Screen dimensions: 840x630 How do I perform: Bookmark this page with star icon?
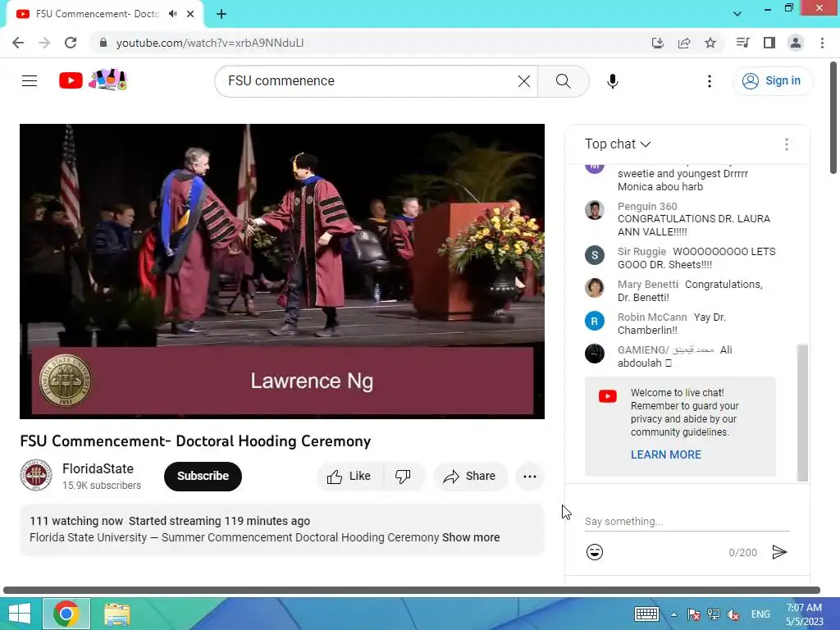[x=710, y=43]
